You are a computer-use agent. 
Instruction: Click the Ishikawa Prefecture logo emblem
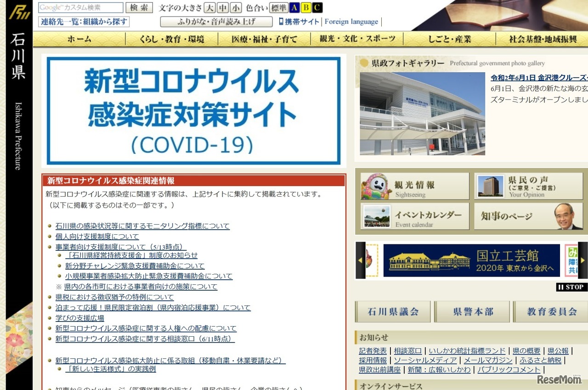[x=19, y=12]
